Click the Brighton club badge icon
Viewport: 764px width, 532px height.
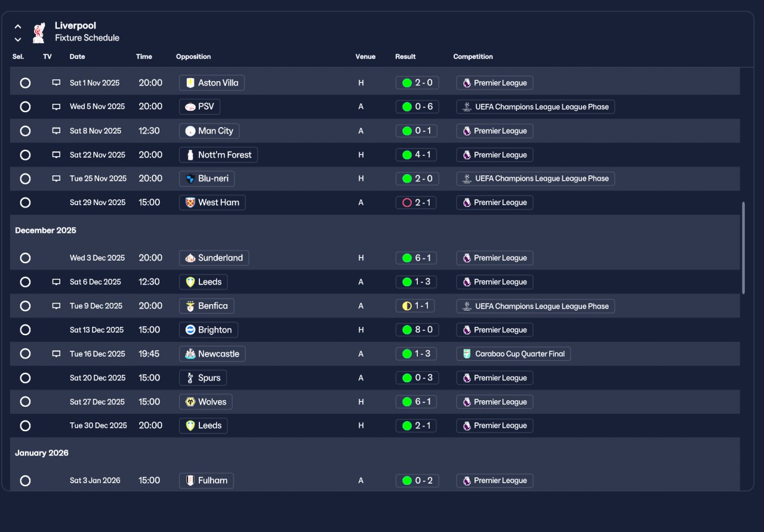point(190,330)
